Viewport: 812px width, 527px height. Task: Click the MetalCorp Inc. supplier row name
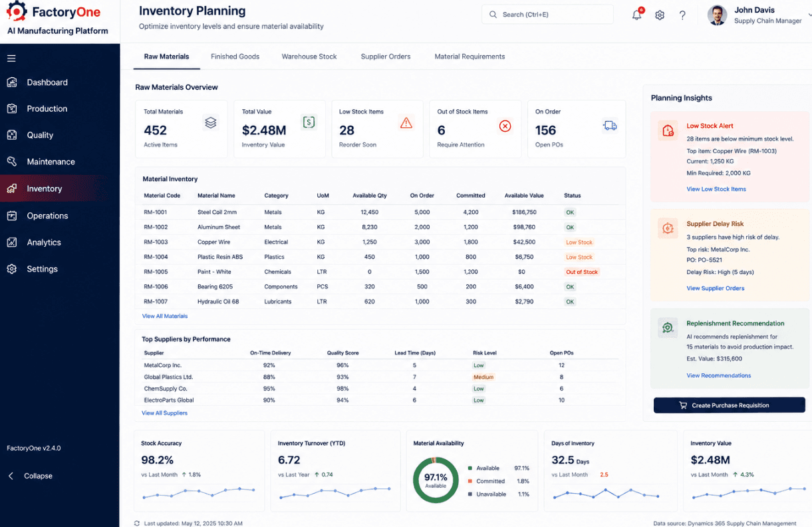click(x=163, y=365)
